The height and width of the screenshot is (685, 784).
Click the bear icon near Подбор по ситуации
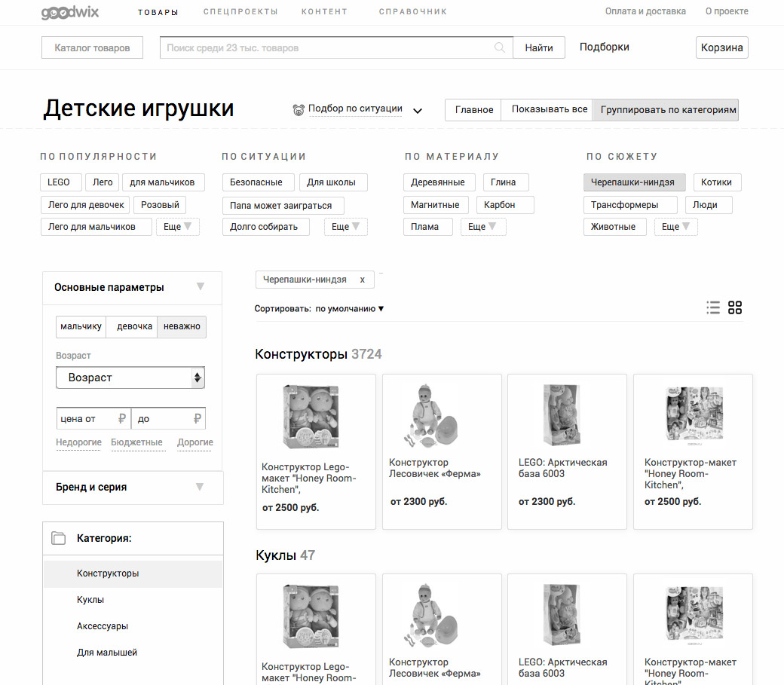(299, 109)
